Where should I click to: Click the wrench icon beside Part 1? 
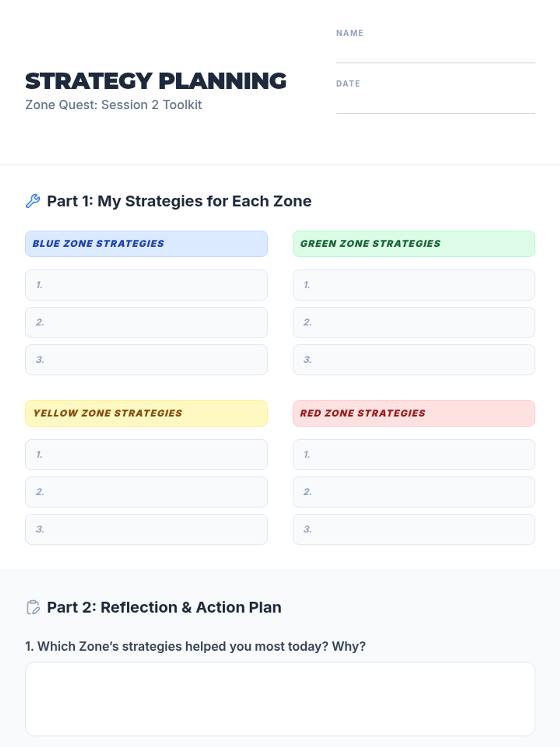(33, 201)
